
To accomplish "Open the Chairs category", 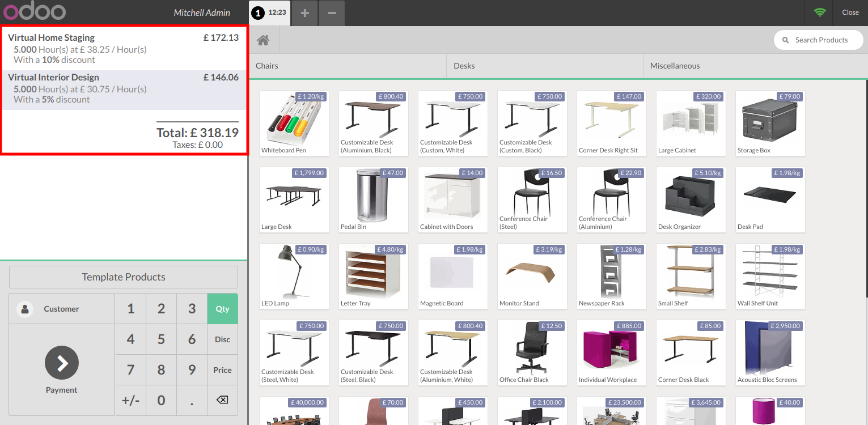I will click(348, 66).
